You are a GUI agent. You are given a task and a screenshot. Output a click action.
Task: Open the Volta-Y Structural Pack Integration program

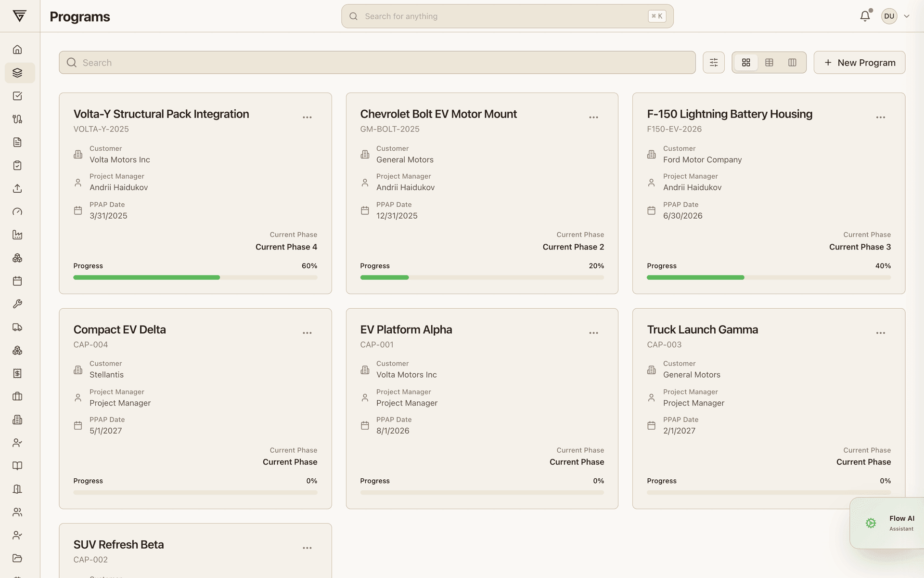pyautogui.click(x=161, y=114)
